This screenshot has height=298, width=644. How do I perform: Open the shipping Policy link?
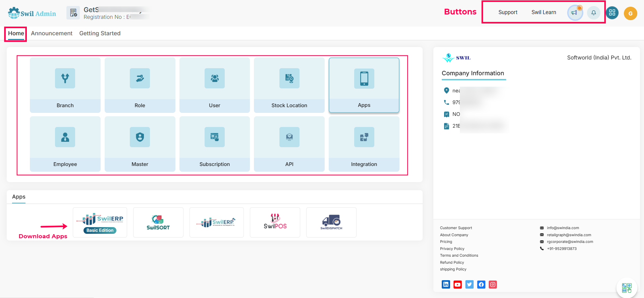click(x=453, y=269)
